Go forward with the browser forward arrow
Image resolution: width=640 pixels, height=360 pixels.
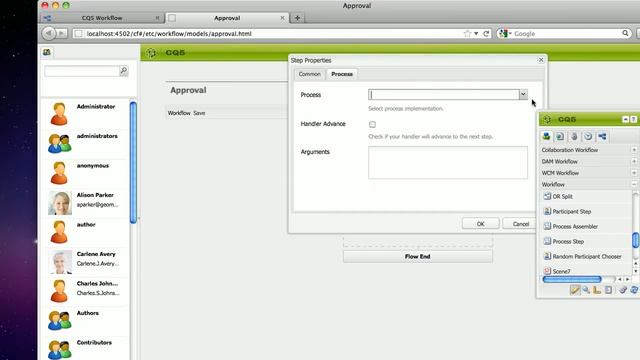tap(62, 33)
